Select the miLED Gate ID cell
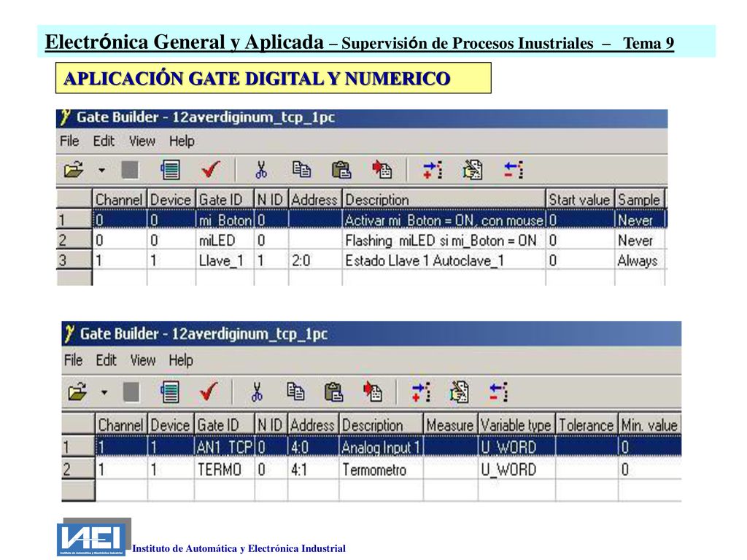747x560 pixels. 225,240
